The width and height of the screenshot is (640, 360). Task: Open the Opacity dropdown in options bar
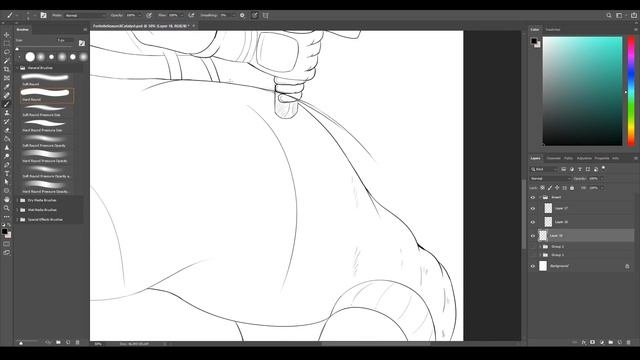coord(140,16)
